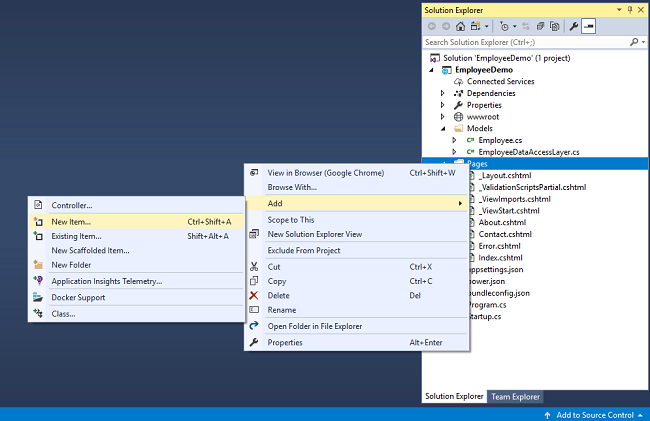The height and width of the screenshot is (421, 650).
Task: Click the Docker Support icon
Action: click(x=38, y=298)
